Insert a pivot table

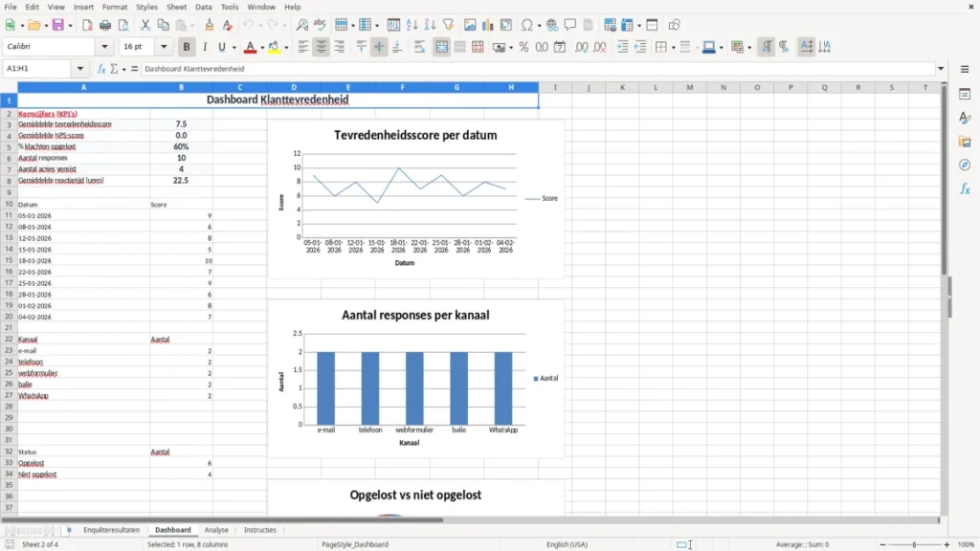[x=506, y=25]
